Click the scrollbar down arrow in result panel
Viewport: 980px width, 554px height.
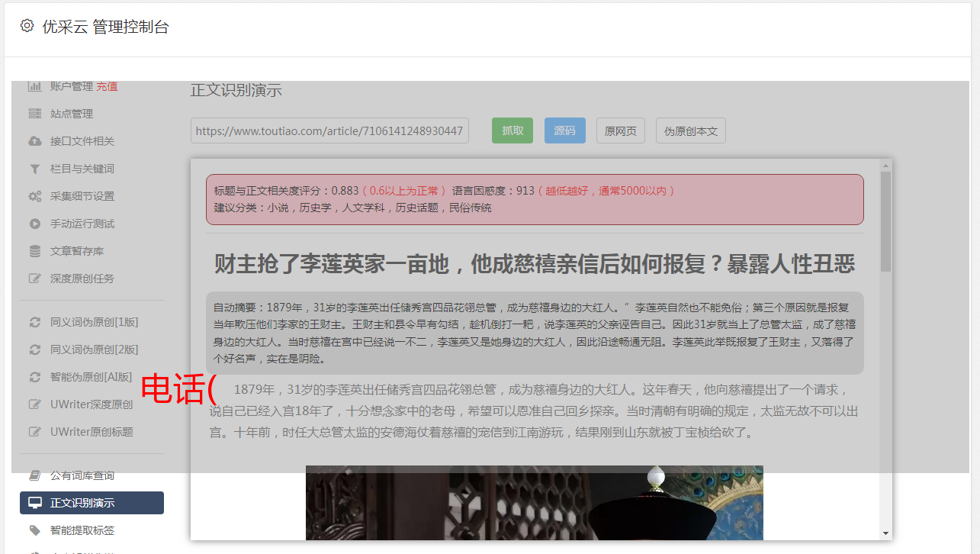pos(885,533)
